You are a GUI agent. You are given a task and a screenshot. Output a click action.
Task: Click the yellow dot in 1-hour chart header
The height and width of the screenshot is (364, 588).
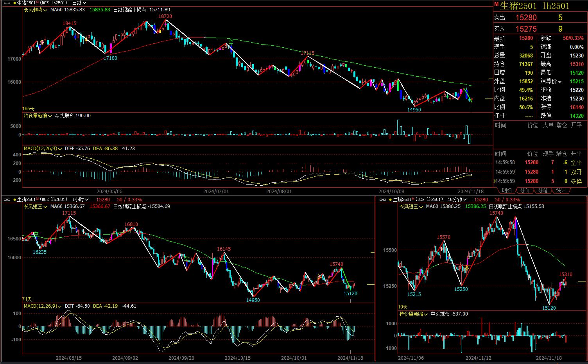pyautogui.click(x=14, y=199)
